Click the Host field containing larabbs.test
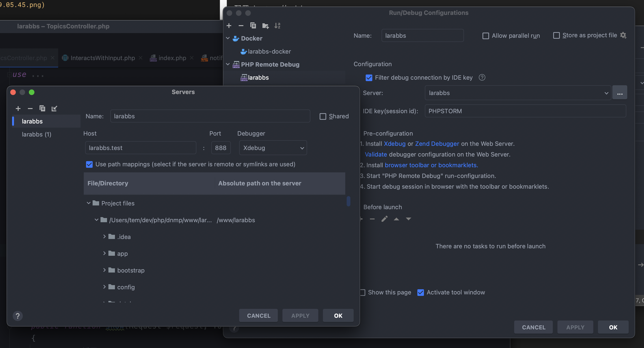 point(140,148)
